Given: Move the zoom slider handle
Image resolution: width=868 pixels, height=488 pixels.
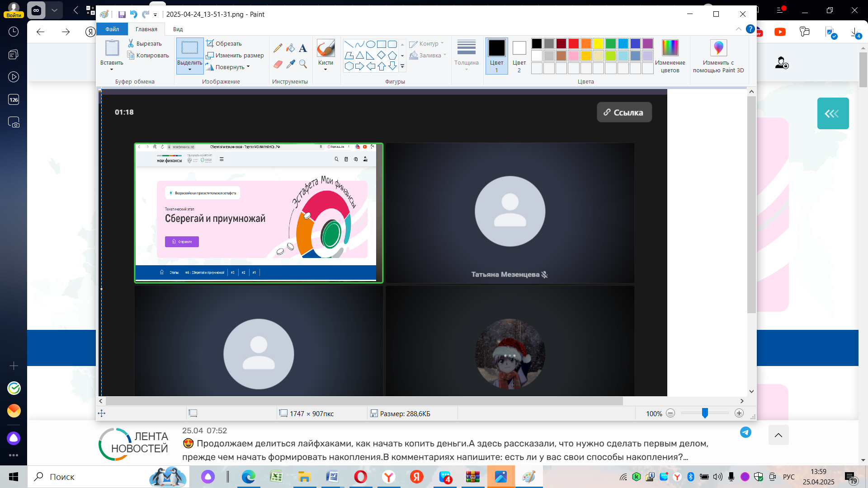Looking at the screenshot, I should 704,413.
